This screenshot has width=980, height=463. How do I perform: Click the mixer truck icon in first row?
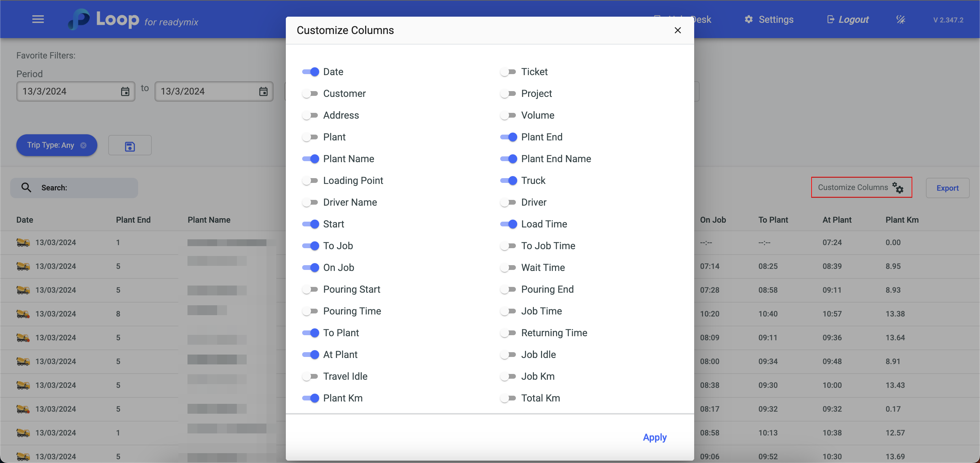23,242
